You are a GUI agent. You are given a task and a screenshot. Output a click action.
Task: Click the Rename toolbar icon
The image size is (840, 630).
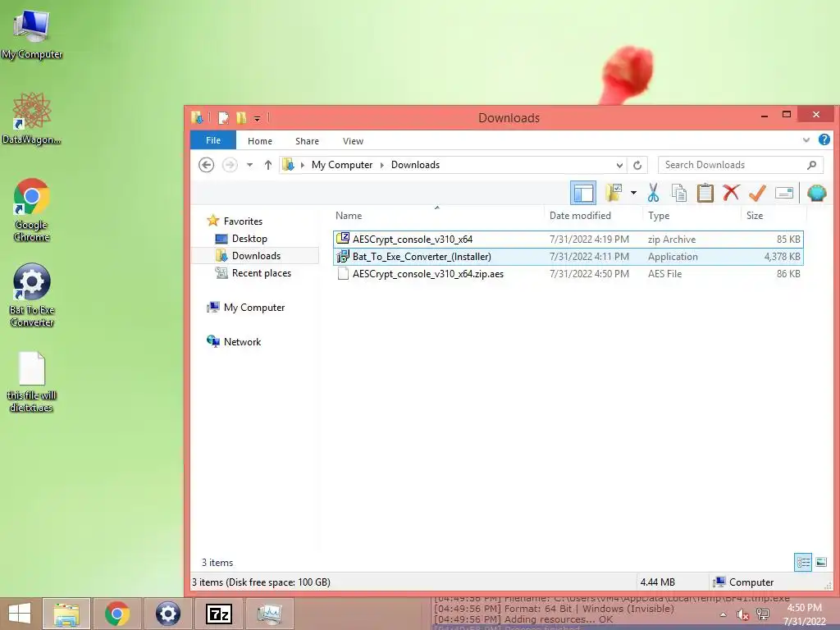tap(783, 193)
